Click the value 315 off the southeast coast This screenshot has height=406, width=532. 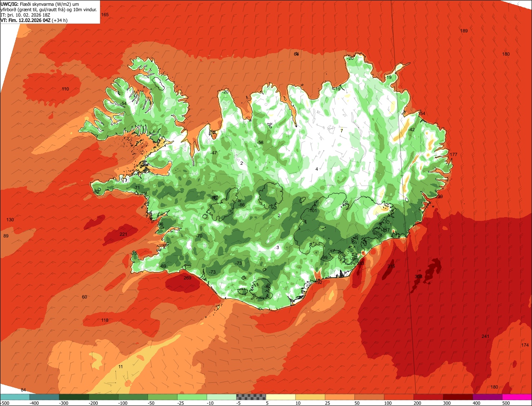pyautogui.click(x=391, y=266)
